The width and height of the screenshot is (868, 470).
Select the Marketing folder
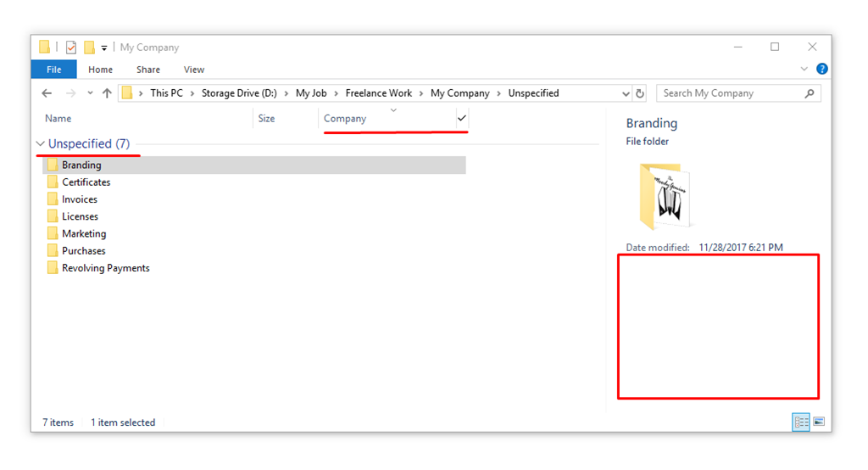[x=84, y=233]
